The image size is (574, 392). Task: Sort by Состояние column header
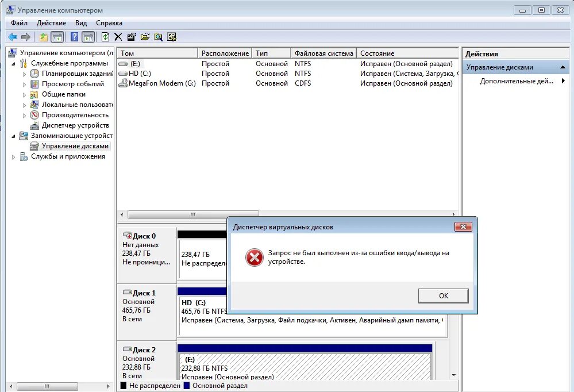[407, 53]
